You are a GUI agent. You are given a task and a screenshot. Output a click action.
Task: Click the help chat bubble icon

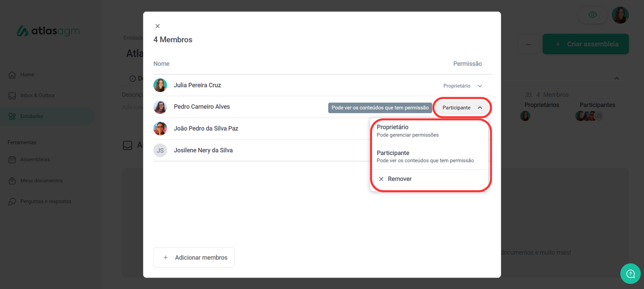pos(630,274)
